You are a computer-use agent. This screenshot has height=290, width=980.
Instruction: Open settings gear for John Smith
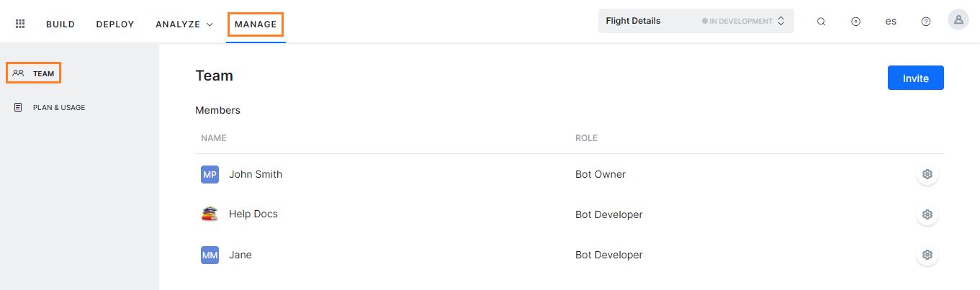[x=927, y=174]
